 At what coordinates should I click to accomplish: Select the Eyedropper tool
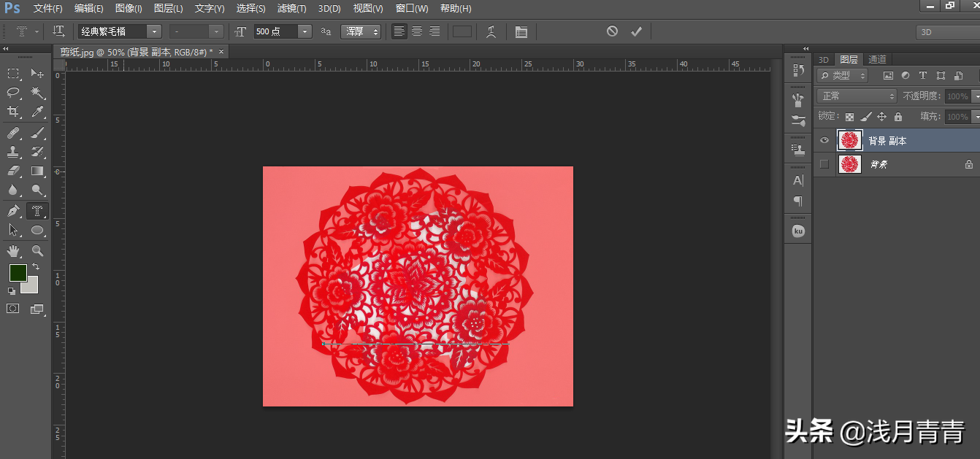click(x=37, y=112)
